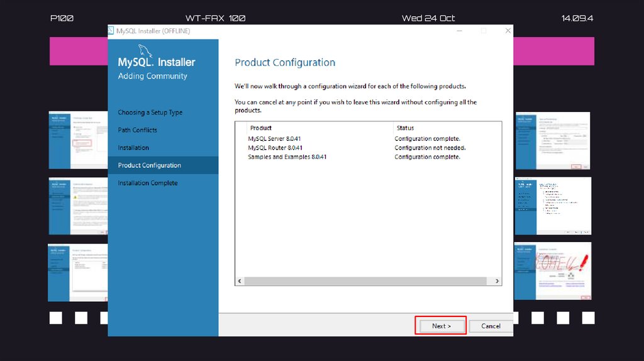Image resolution: width=644 pixels, height=361 pixels.
Task: Select Installation step in sidebar
Action: [x=133, y=147]
